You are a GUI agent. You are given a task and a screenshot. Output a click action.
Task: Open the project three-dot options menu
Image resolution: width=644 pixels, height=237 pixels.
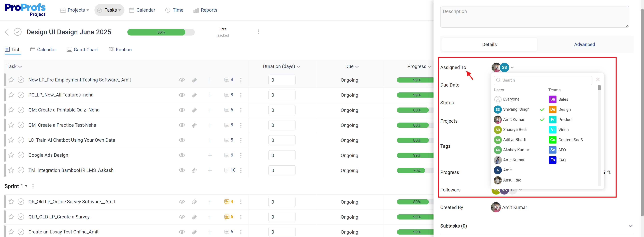click(x=258, y=32)
